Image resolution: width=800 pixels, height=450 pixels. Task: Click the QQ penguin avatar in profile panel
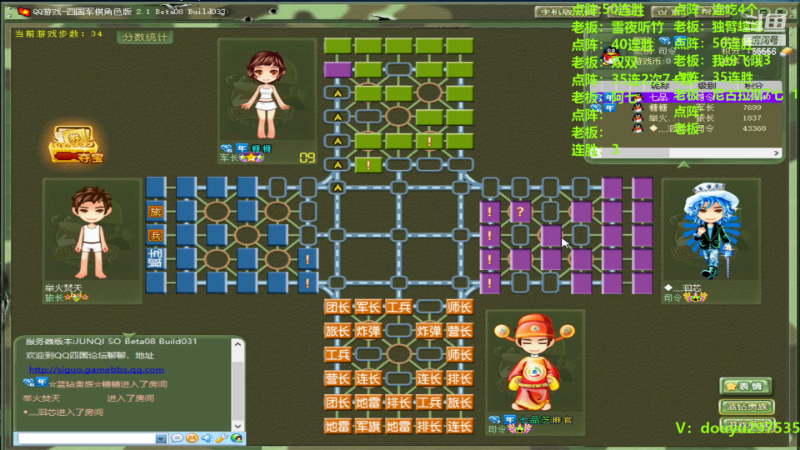[611, 55]
